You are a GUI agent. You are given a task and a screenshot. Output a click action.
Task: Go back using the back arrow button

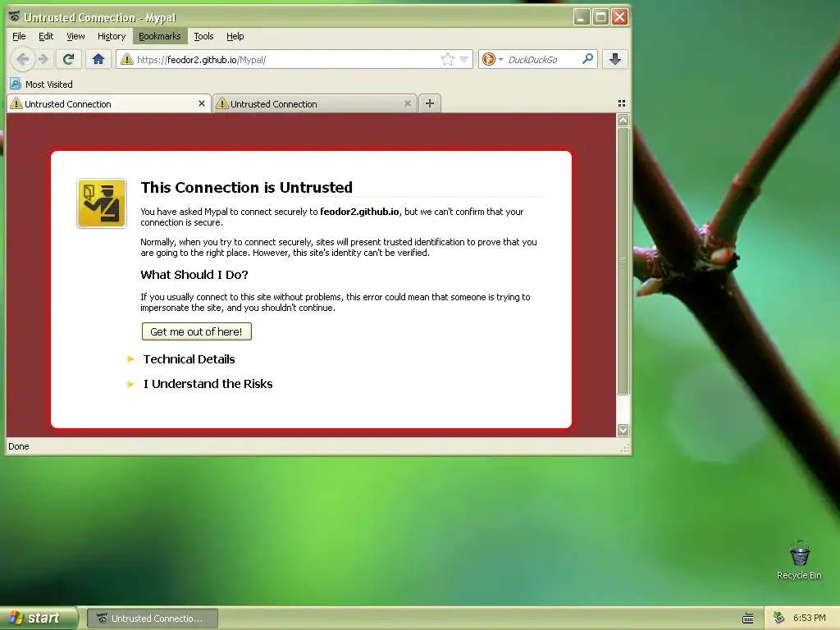tap(22, 59)
